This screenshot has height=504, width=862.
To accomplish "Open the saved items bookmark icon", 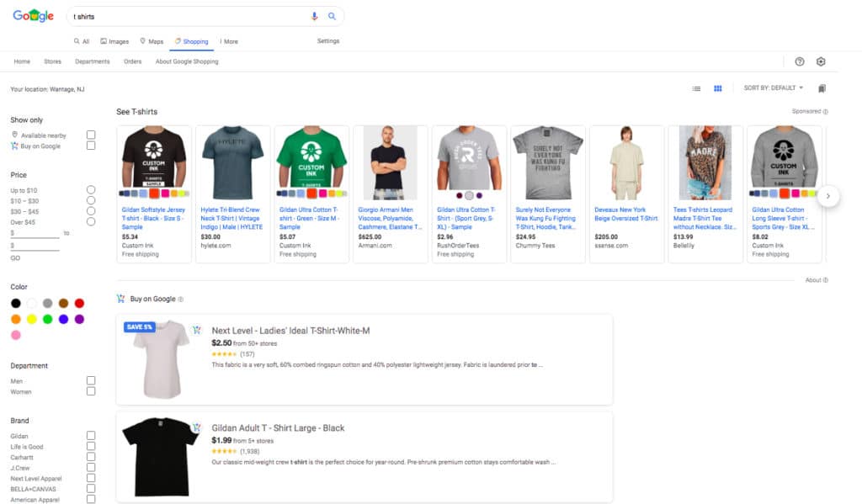I will click(x=822, y=88).
